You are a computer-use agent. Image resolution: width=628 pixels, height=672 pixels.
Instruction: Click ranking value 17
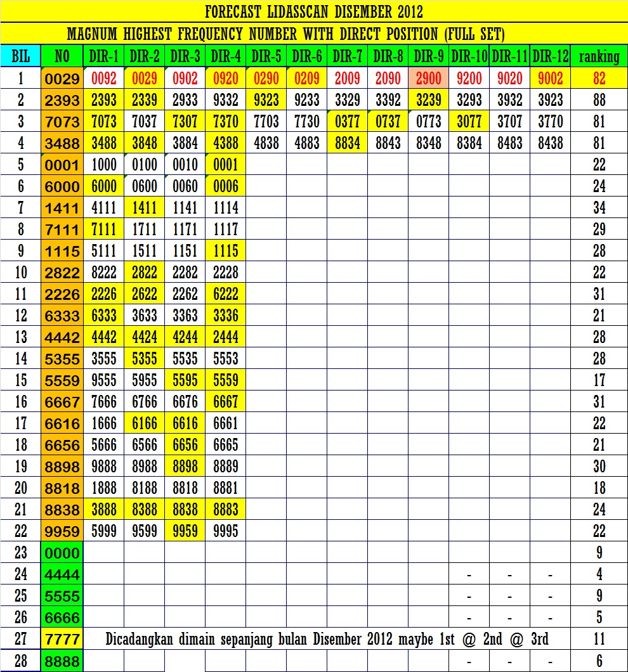coord(599,380)
